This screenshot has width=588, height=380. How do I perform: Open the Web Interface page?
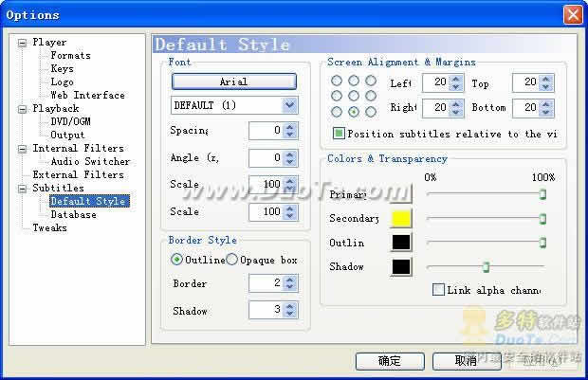(87, 95)
